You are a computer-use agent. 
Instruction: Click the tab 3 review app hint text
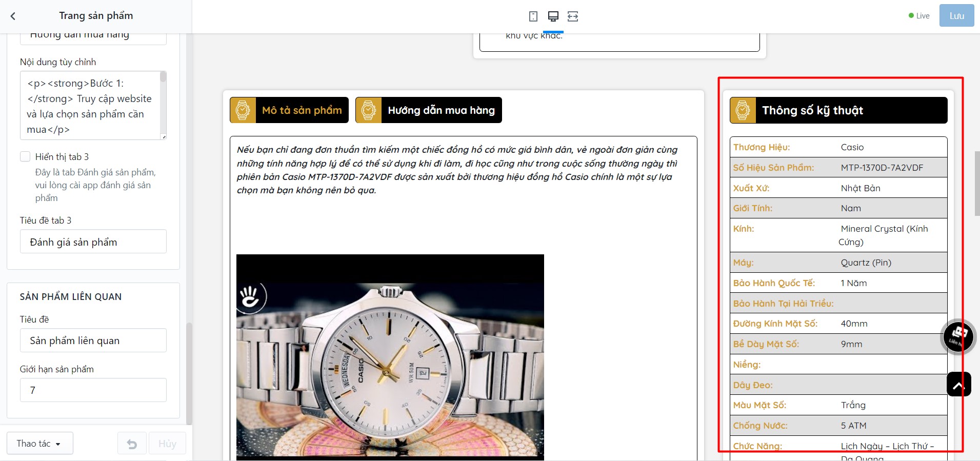point(95,185)
